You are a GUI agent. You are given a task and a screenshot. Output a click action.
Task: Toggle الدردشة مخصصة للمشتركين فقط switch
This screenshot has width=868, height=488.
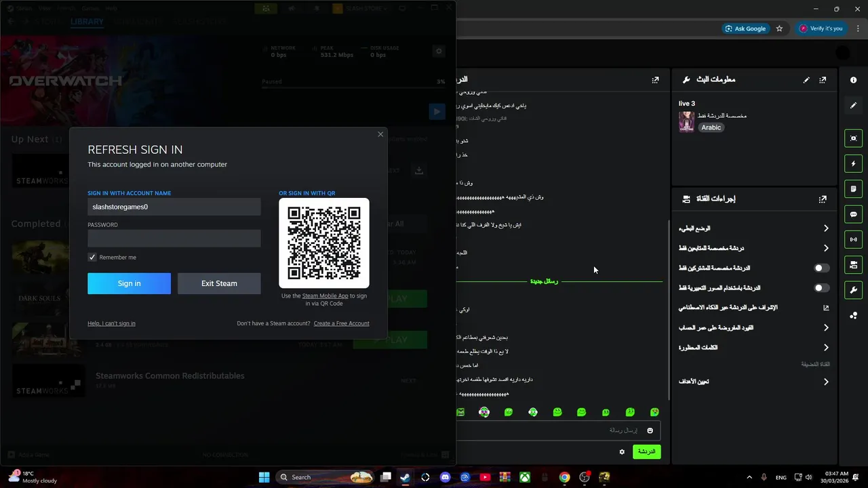pos(821,268)
